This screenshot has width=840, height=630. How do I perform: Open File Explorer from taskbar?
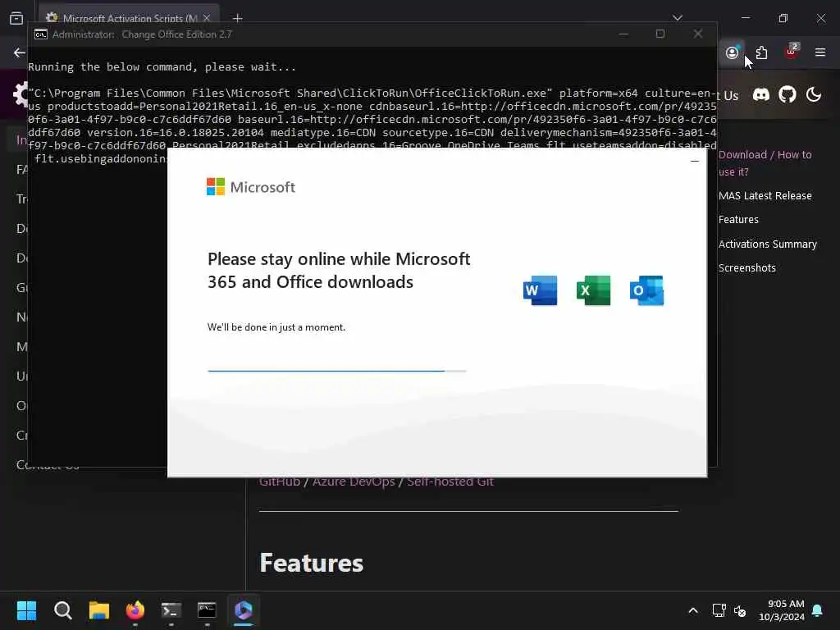click(x=99, y=610)
